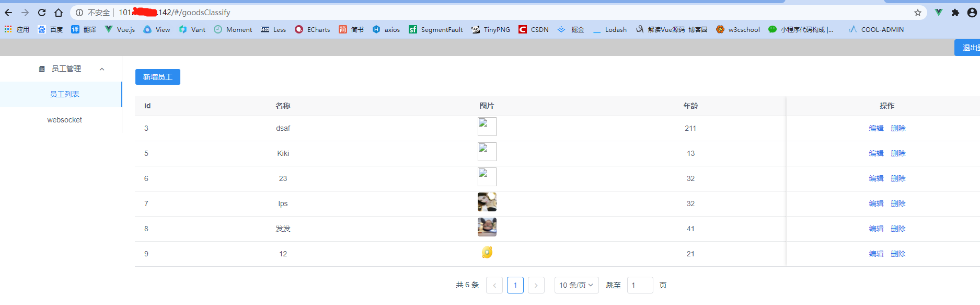Image resolution: width=980 pixels, height=305 pixels.
Task: Open the 百度 bookmark
Action: [x=50, y=29]
